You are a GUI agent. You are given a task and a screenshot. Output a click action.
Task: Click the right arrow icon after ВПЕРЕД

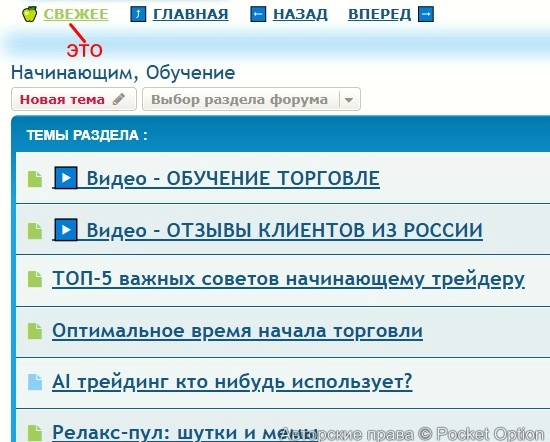tap(426, 14)
